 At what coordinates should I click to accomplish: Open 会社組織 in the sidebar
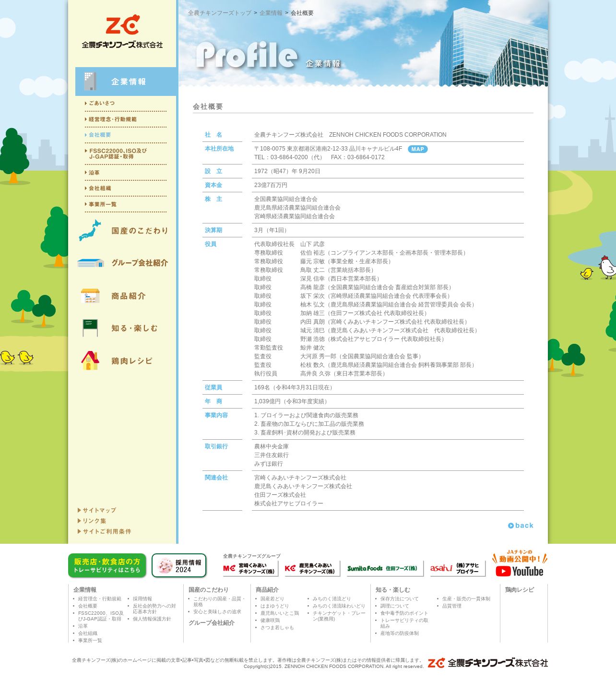pos(98,188)
